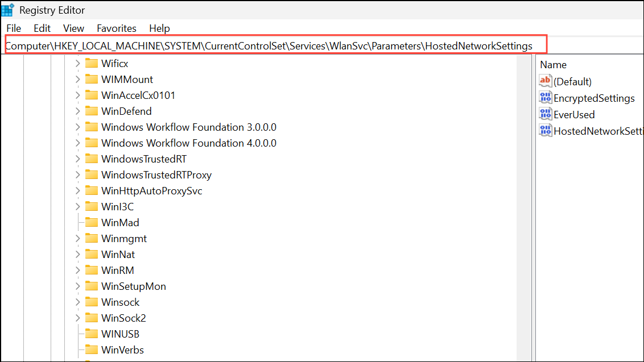Expand the WindowsTrustedRTProxy key
The image size is (644, 362).
pyautogui.click(x=77, y=175)
